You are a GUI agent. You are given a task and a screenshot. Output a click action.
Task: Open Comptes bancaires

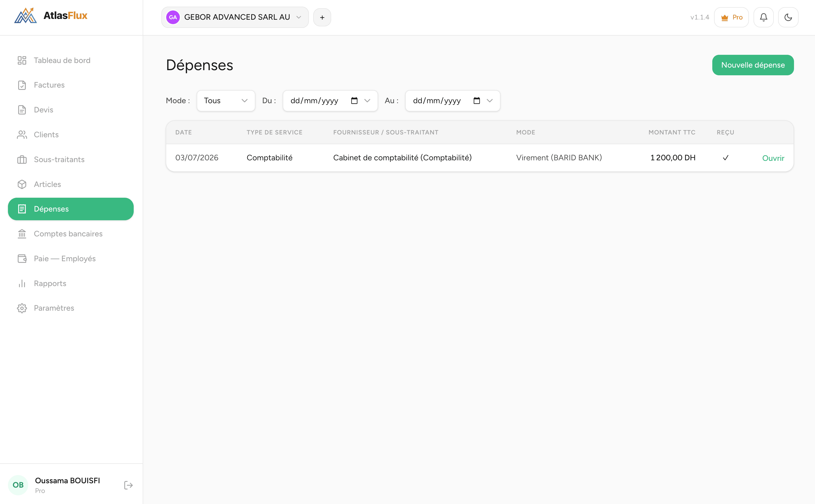click(71, 234)
